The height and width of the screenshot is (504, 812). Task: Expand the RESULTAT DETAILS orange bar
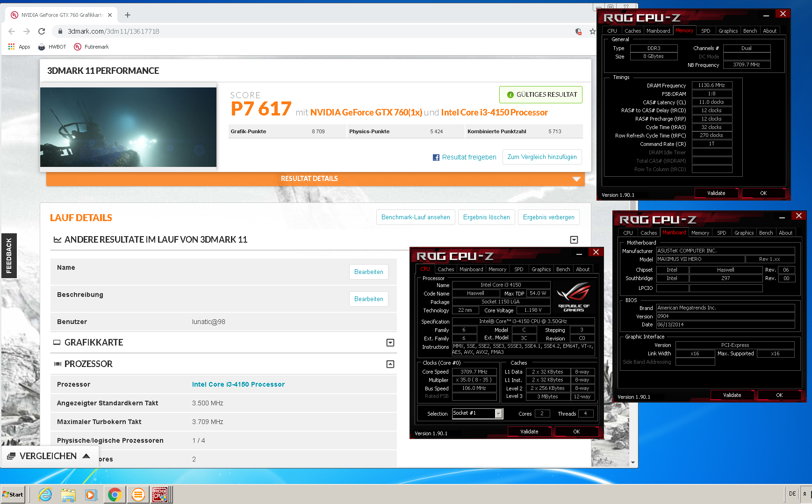[316, 179]
